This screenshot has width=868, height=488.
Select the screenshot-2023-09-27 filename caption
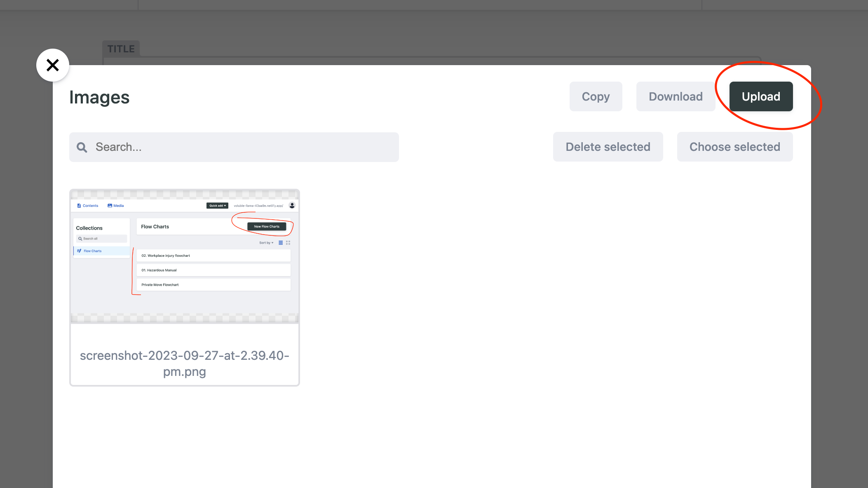(184, 363)
